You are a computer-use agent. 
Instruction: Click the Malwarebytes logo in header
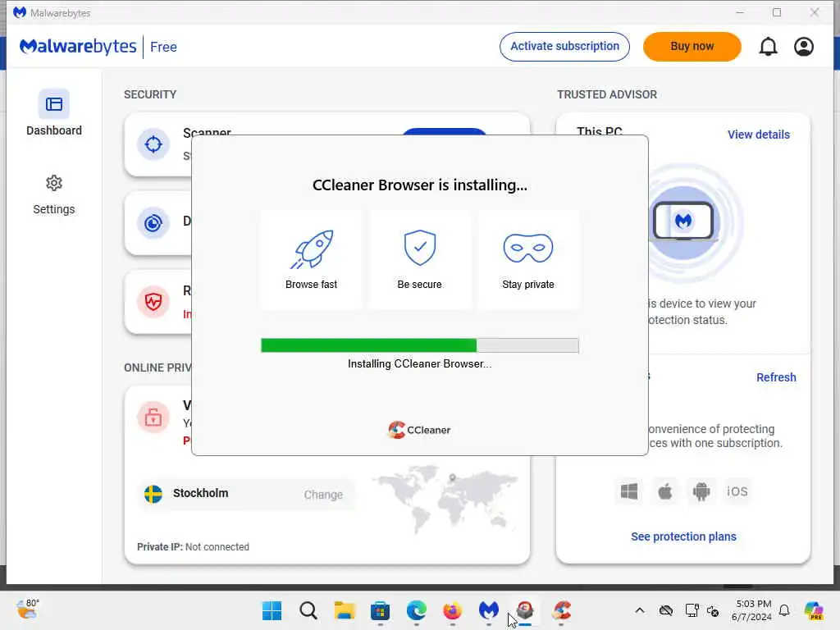(x=78, y=47)
